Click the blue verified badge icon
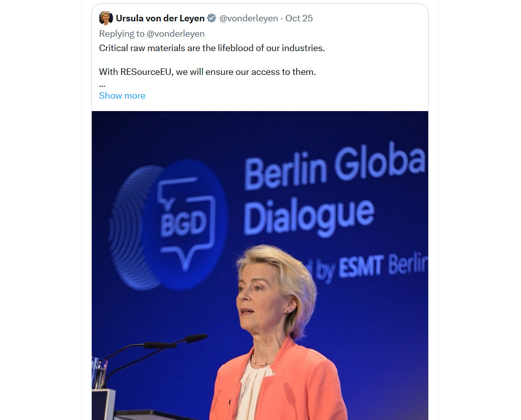Viewport: 521px width, 420px height. tap(212, 18)
